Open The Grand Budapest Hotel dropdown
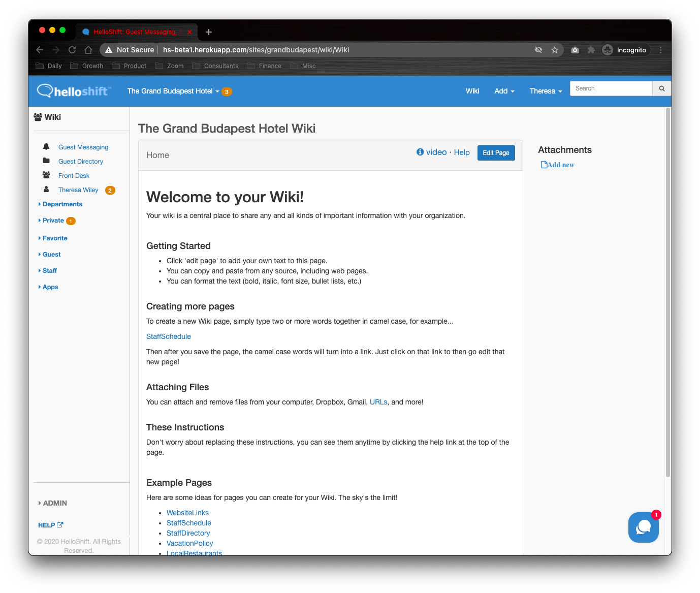 point(173,91)
